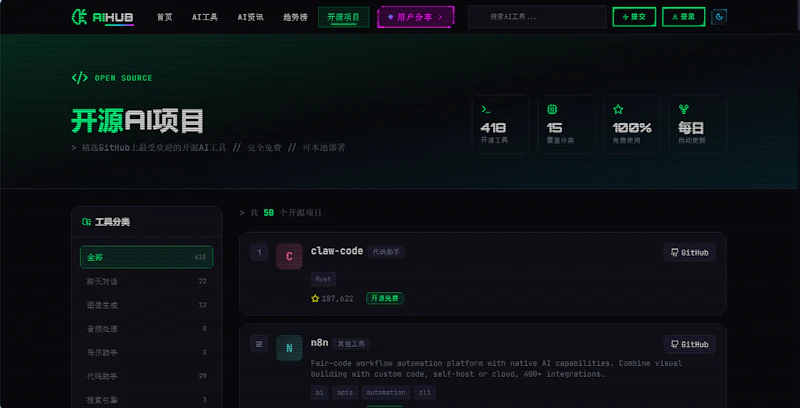Click the 100% 免费使用 stat card
Image resolution: width=800 pixels, height=408 pixels.
pos(632,124)
